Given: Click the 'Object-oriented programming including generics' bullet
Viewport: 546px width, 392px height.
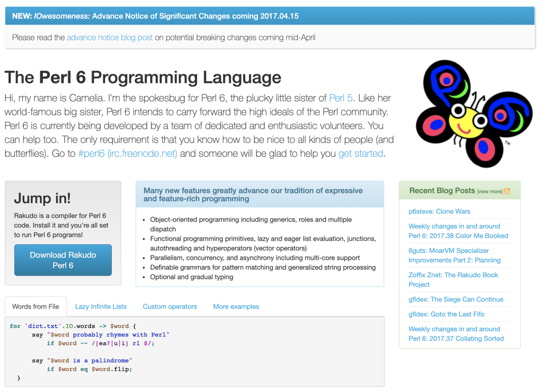Looking at the screenshot, I should [x=251, y=225].
